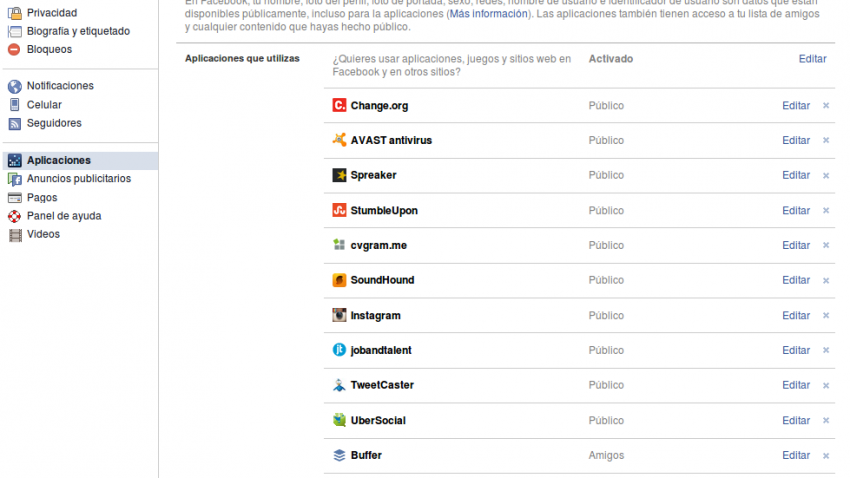The image size is (850, 478).
Task: Edit the Activado applications setting
Action: (812, 59)
